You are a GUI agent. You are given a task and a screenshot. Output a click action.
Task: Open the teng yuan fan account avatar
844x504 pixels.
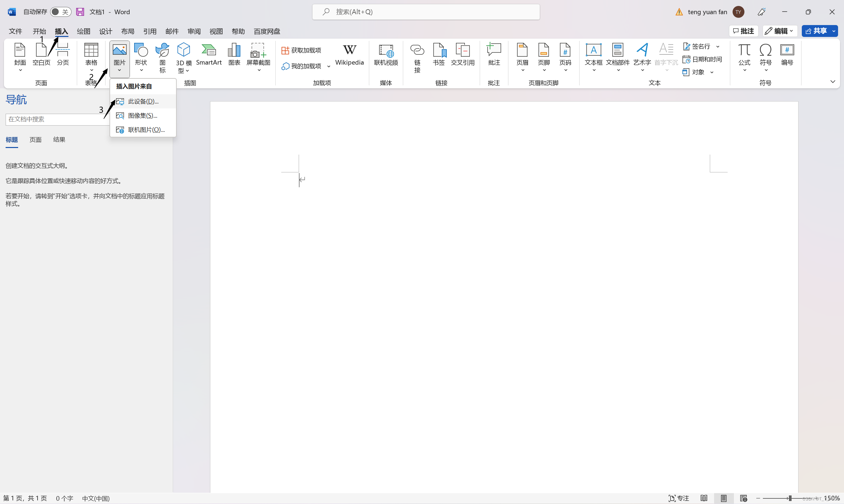click(738, 12)
